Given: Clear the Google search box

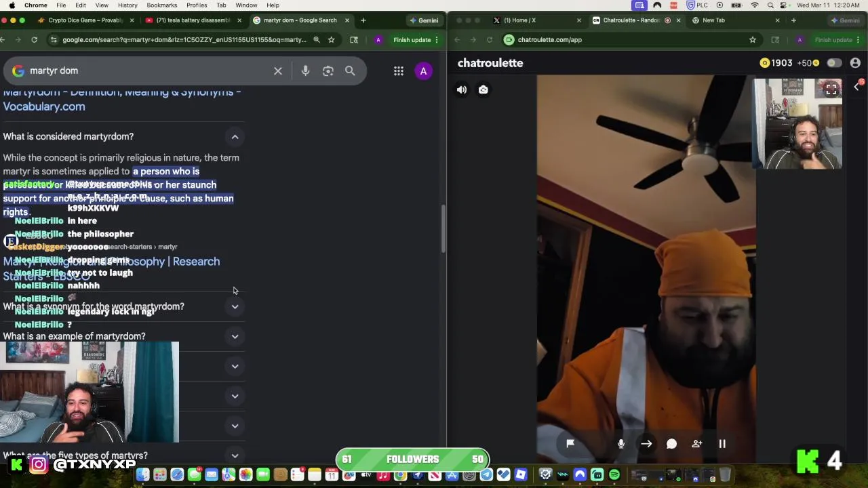Looking at the screenshot, I should 278,70.
